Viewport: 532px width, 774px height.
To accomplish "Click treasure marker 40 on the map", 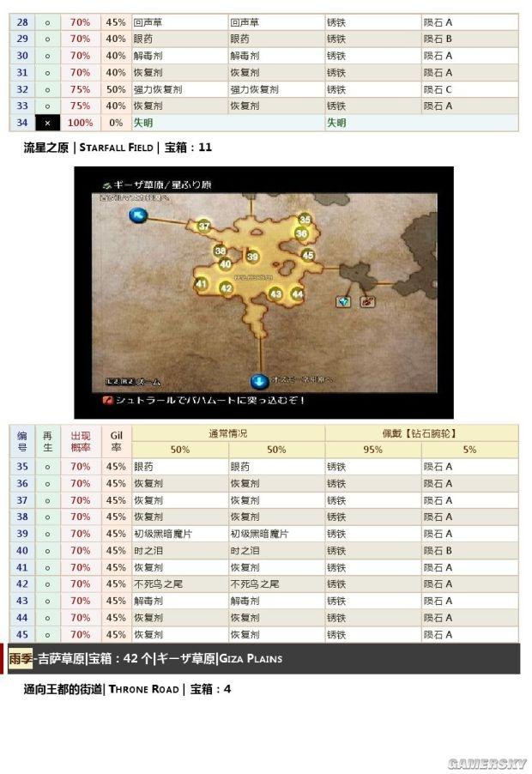I will click(x=226, y=263).
